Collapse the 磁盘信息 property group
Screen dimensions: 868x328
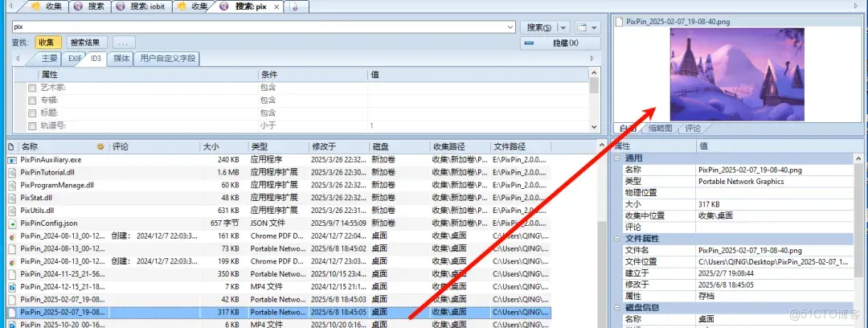tap(618, 307)
